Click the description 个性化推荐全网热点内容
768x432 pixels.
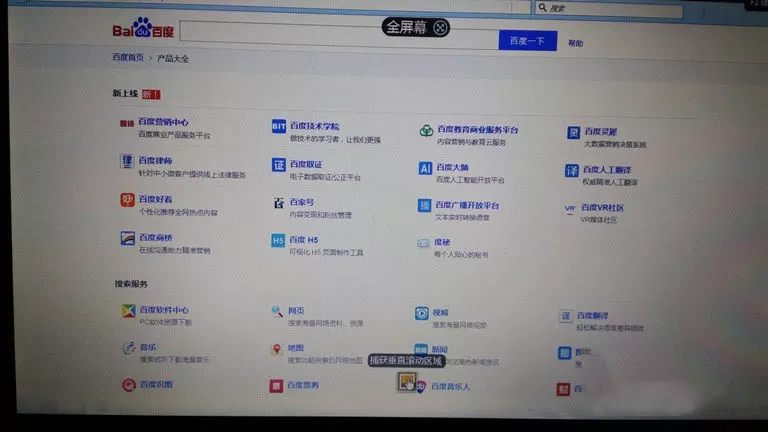click(x=178, y=213)
